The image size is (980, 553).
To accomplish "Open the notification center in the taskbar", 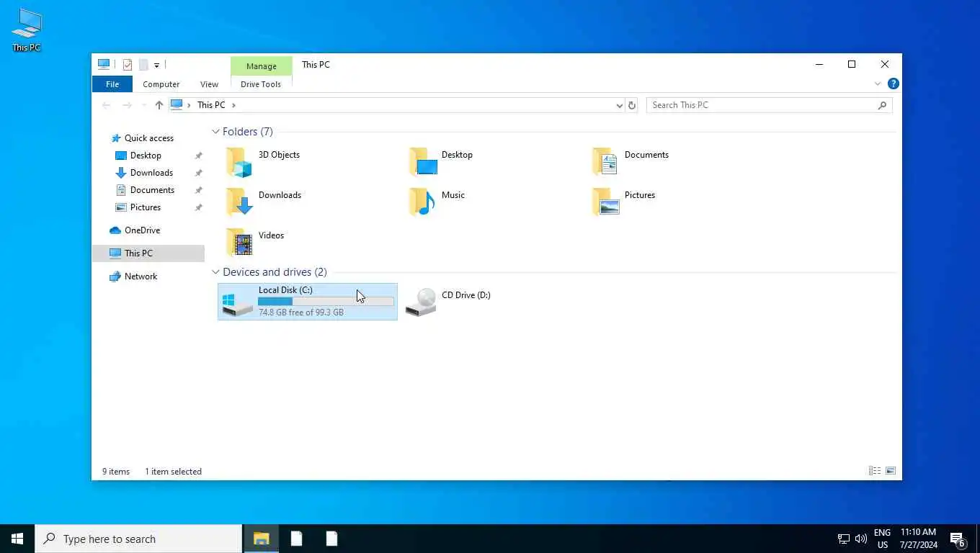I will point(958,539).
